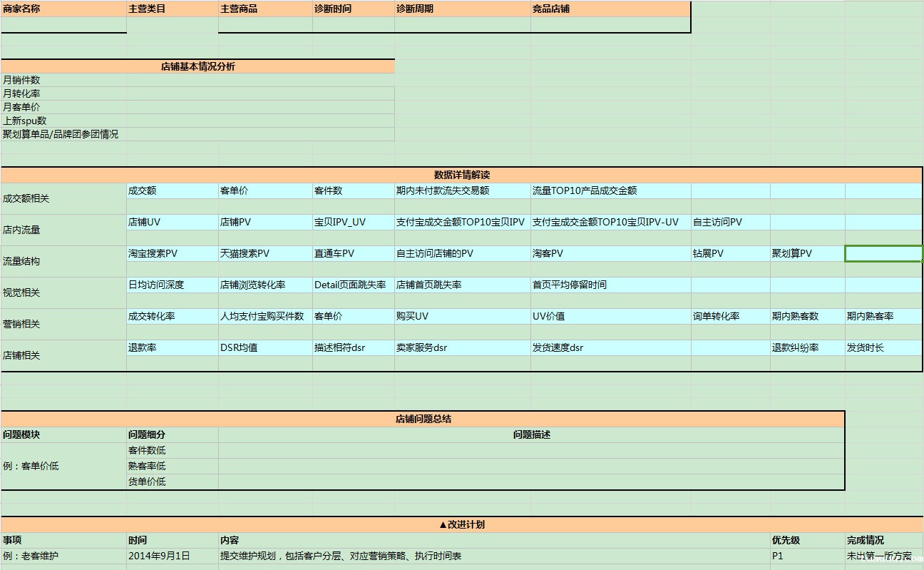Select the 2014年9月1日 date cell

point(172,556)
